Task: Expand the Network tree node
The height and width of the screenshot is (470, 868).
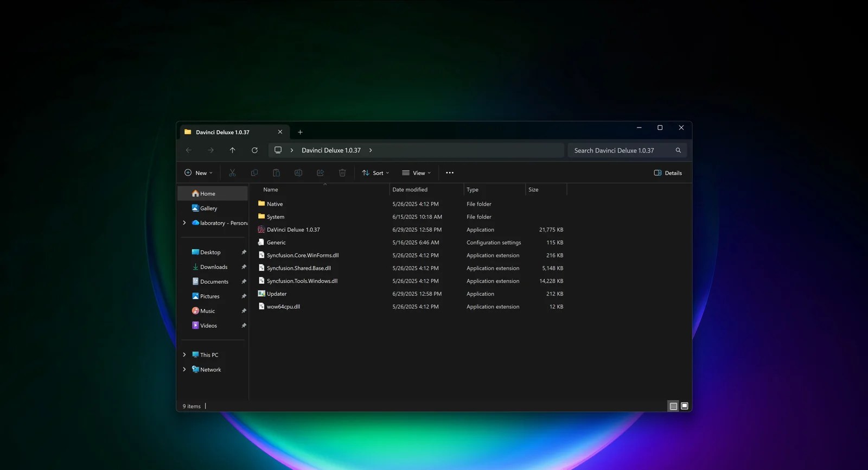Action: [184, 370]
